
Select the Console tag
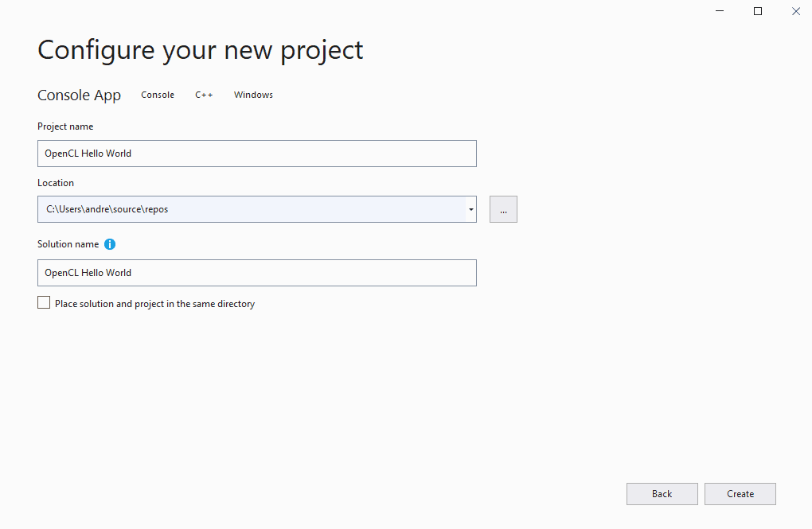(158, 95)
